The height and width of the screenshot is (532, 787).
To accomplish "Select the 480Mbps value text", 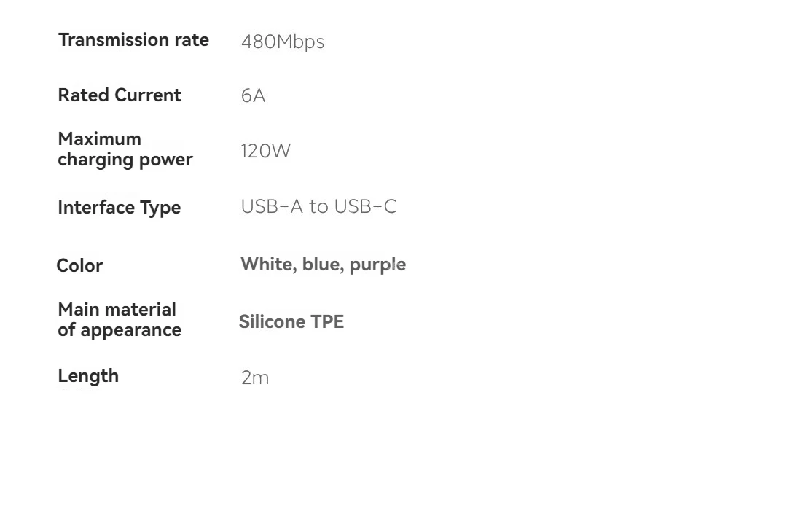I will pyautogui.click(x=283, y=42).
